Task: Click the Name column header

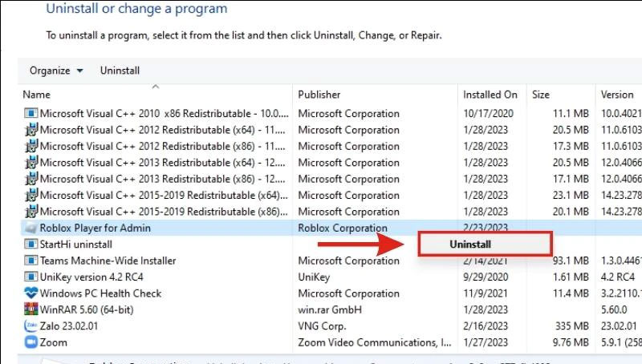Action: pos(37,95)
